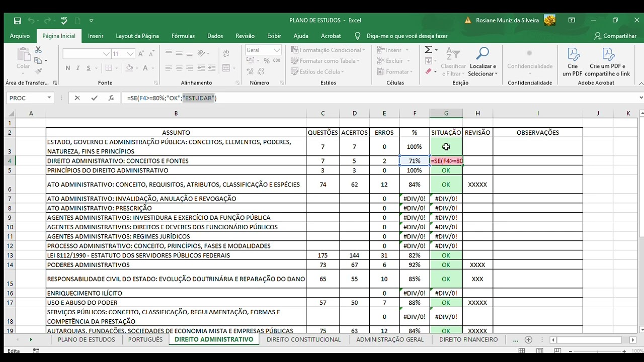Select the DIREITO CONSTITUCIONAL sheet tab

(303, 339)
